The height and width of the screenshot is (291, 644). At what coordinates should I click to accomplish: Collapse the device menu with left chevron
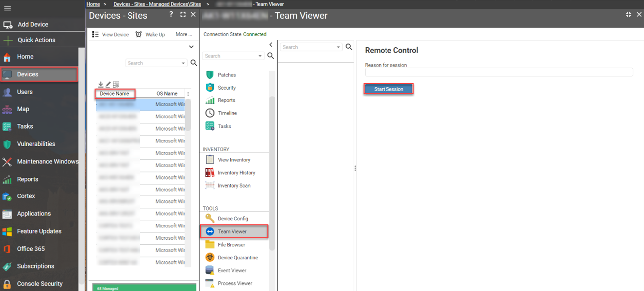[x=271, y=45]
